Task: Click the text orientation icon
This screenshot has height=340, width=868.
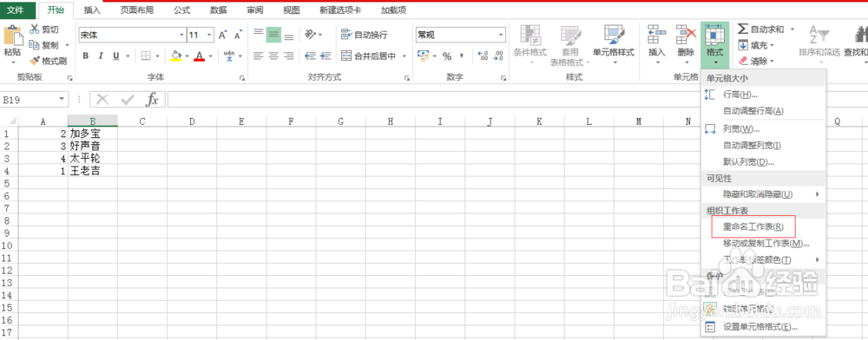Action: coord(311,35)
